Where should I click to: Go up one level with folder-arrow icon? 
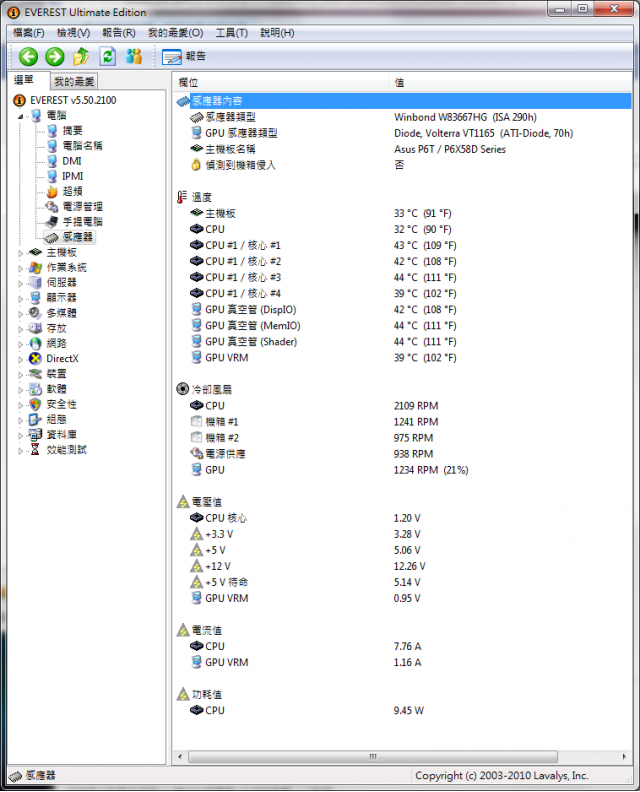point(81,57)
